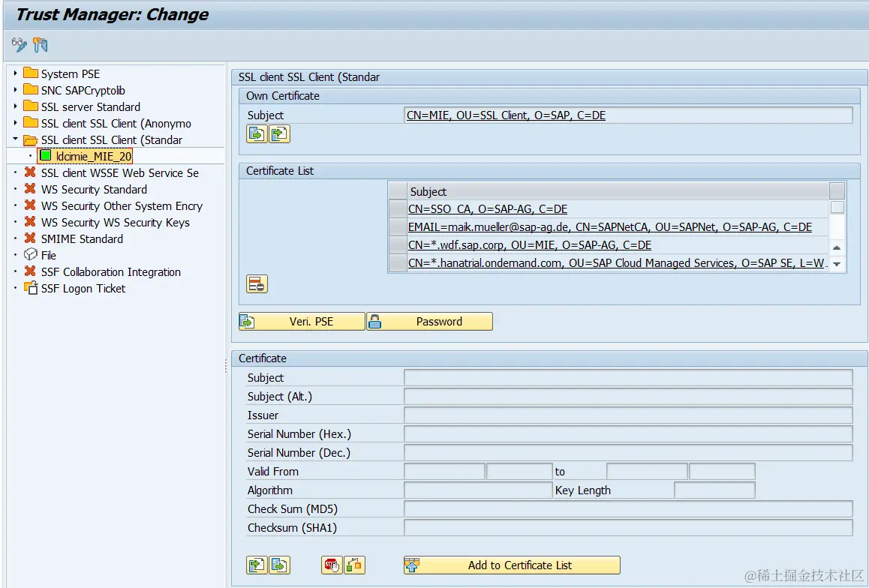Select WS Security WS Security Keys entry
This screenshot has height=588, width=869.
click(116, 223)
